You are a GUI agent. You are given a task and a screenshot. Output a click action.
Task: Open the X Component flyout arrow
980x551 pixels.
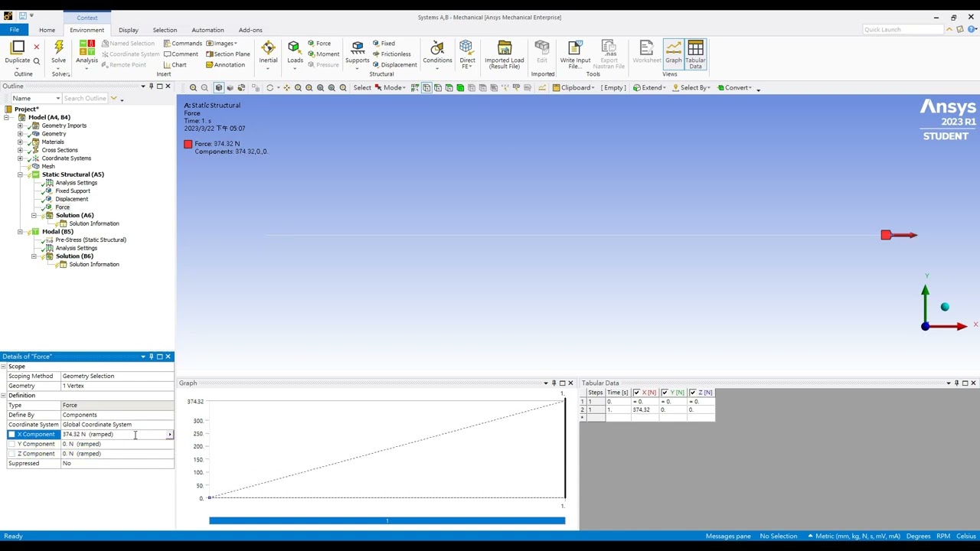(170, 435)
